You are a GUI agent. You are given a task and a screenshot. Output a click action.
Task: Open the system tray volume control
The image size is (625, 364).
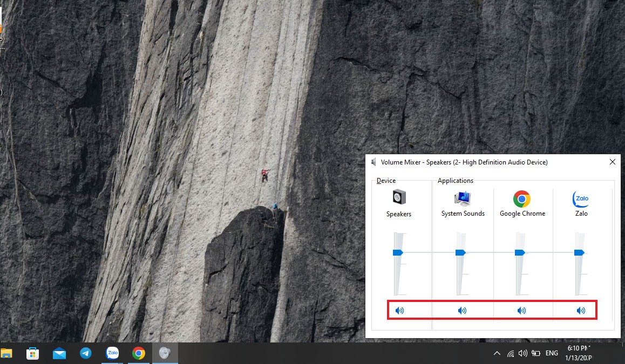[x=522, y=353]
